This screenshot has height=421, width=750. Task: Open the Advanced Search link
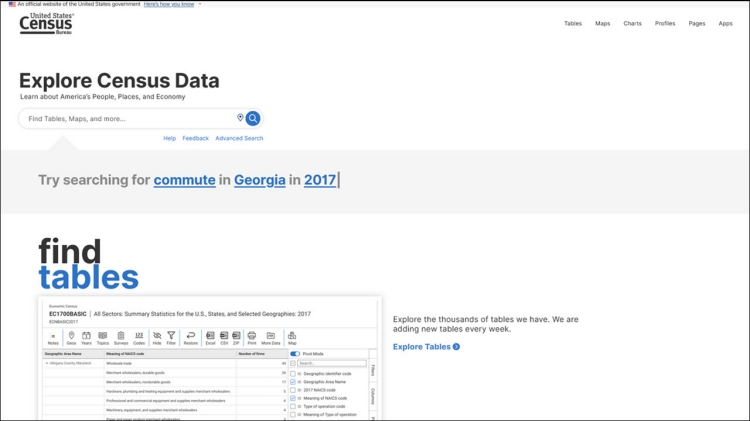(x=239, y=138)
